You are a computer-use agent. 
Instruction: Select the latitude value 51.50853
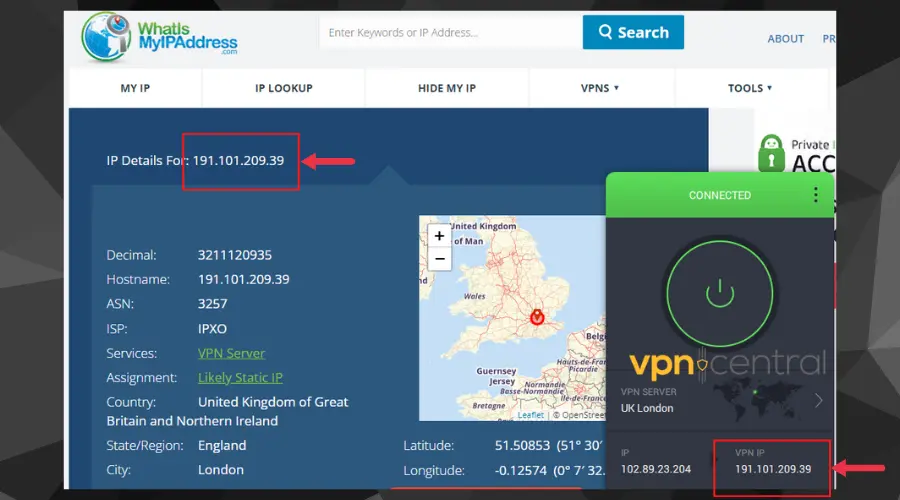click(522, 445)
